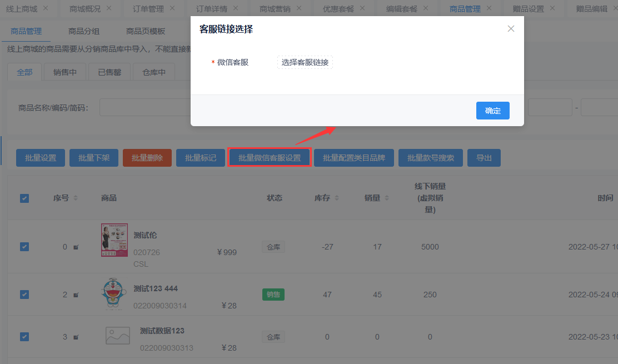Sort by 销量 column arrows
Screen dimensions: 618x364
[387, 198]
